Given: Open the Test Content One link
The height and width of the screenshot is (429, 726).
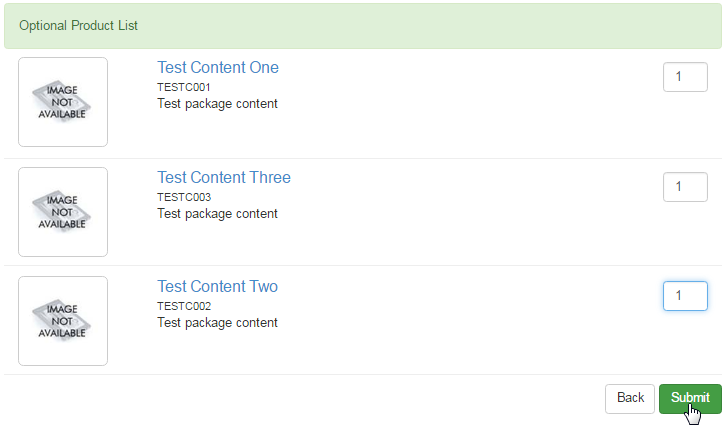Looking at the screenshot, I should [218, 68].
